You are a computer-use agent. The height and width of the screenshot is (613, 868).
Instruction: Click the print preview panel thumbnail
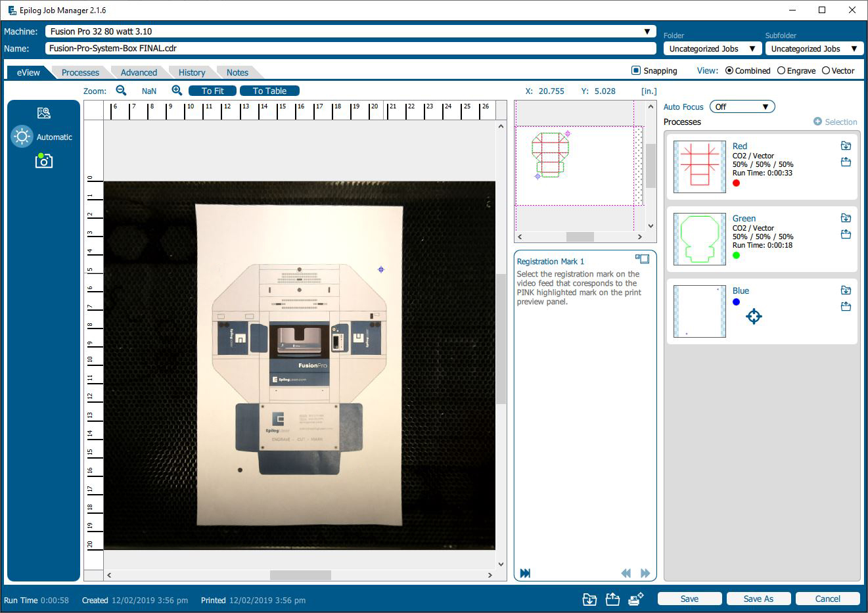(x=579, y=164)
